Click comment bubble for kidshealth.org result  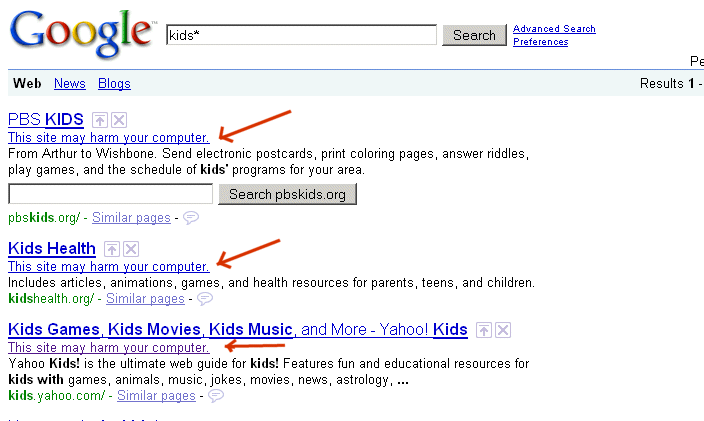205,298
